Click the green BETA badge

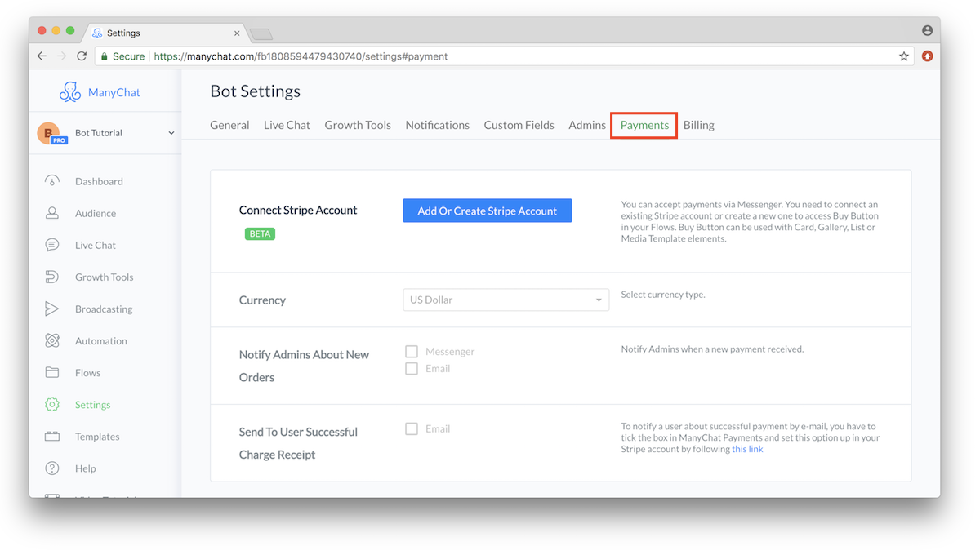click(x=261, y=233)
